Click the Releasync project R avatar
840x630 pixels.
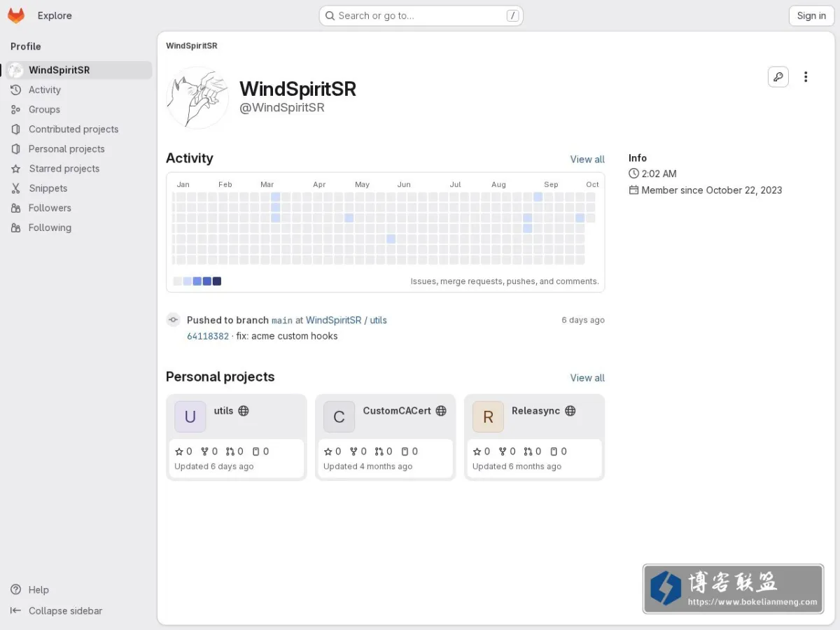pos(489,417)
